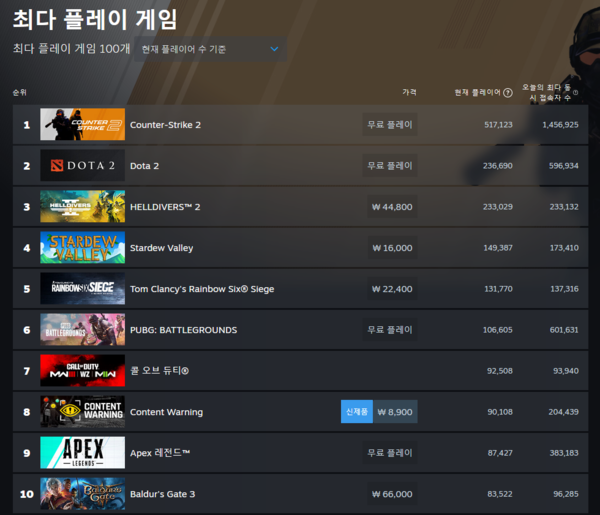Click the 오늘의 최다 동시 접속자 수 header
Image resolution: width=600 pixels, height=515 pixels.
[546, 93]
